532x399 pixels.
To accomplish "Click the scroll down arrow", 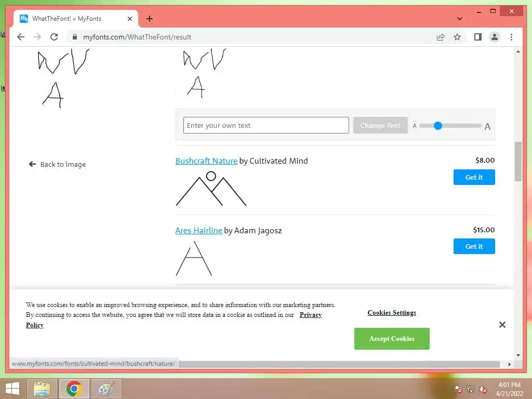I will coord(518,355).
